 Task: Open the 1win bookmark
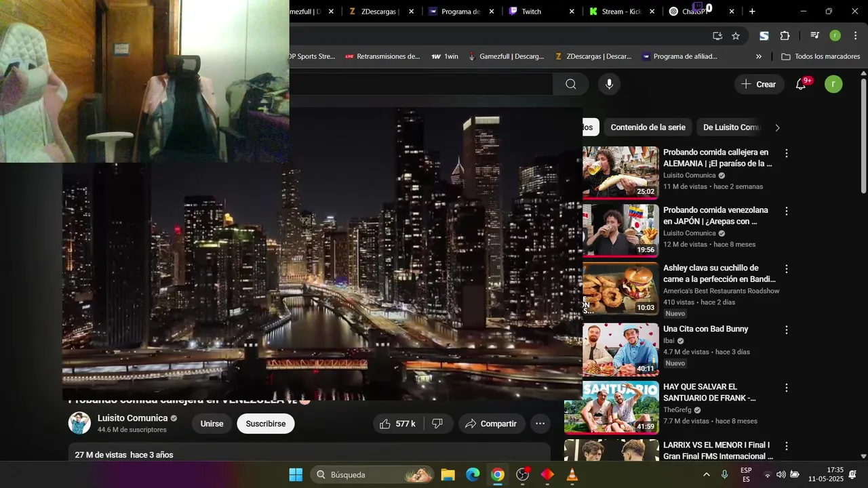coord(445,56)
